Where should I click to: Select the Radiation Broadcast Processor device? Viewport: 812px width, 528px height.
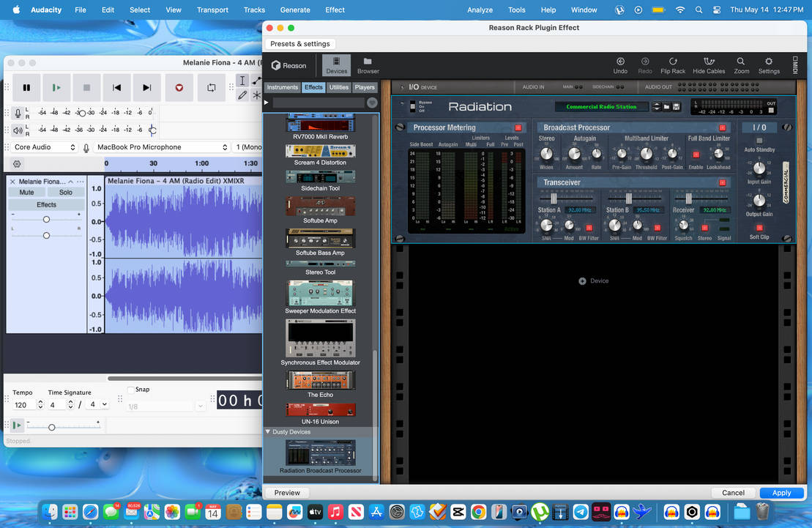[x=321, y=456]
